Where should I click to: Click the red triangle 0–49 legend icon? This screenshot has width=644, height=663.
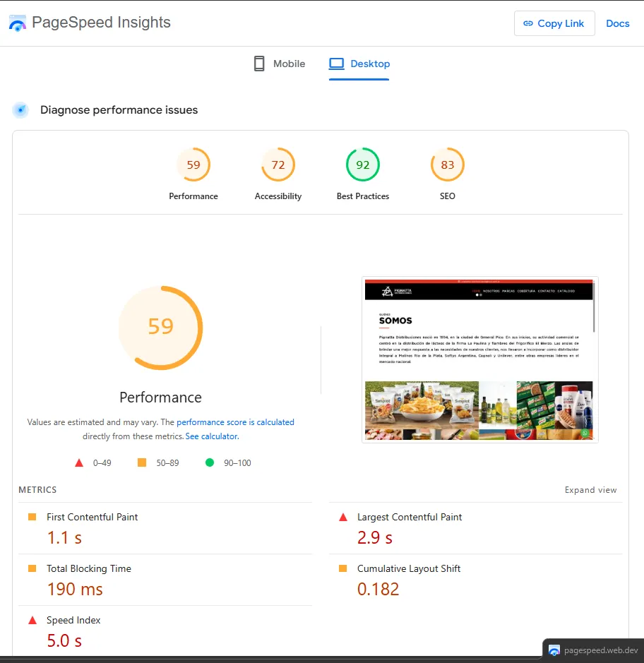(x=78, y=462)
